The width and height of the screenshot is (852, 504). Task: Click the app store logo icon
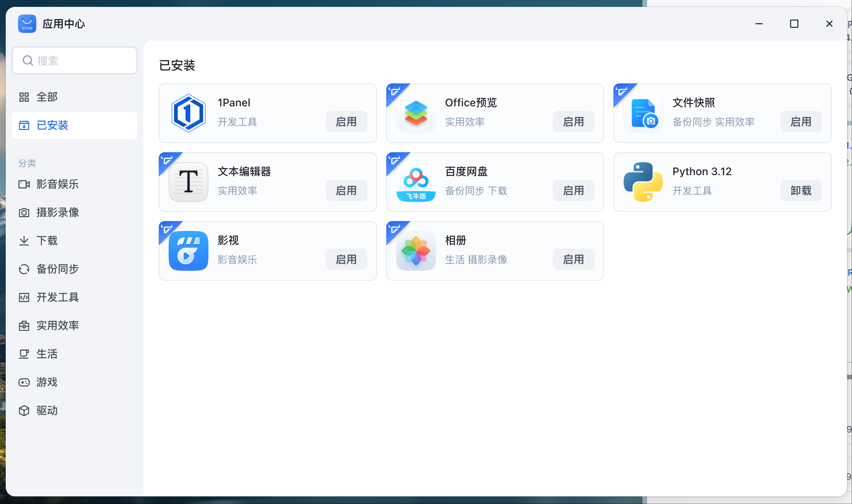[27, 24]
